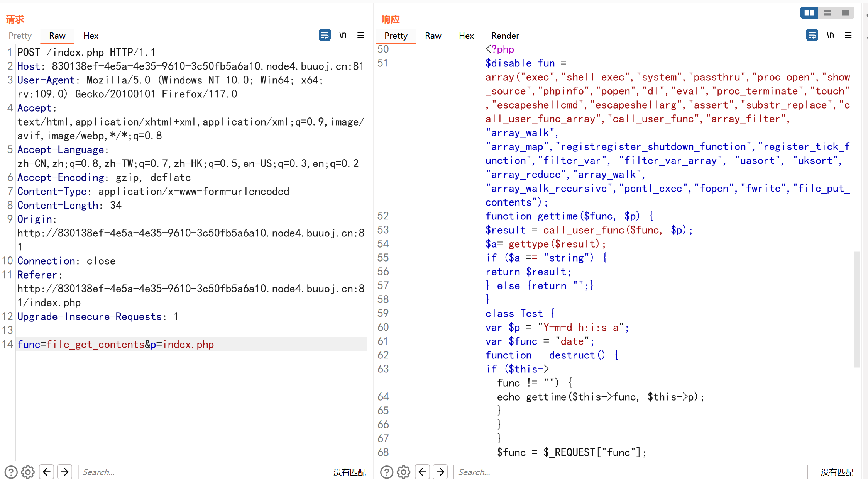Switch request view to Pretty tab
The image size is (868, 479).
coord(20,36)
